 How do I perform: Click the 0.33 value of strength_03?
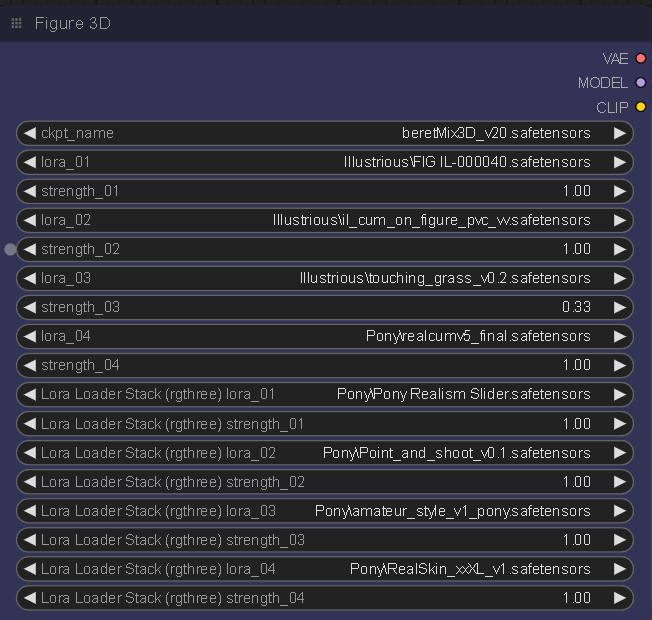[x=576, y=307]
